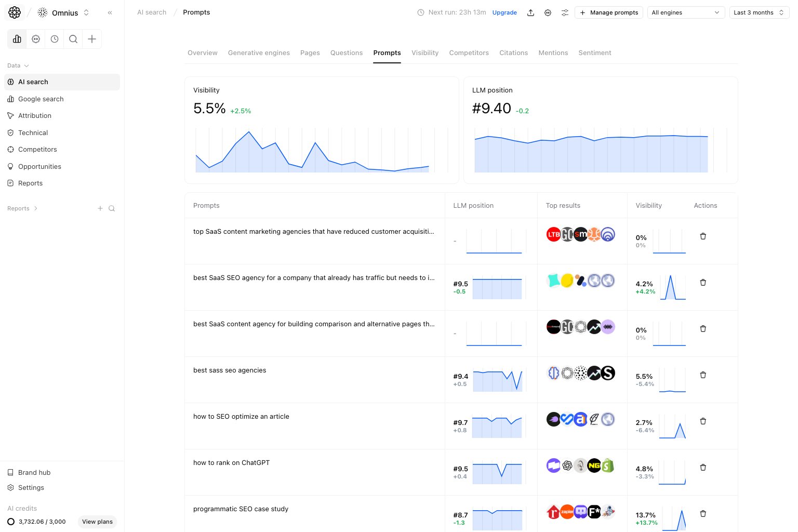
Task: Open the All engines dropdown
Action: click(686, 12)
